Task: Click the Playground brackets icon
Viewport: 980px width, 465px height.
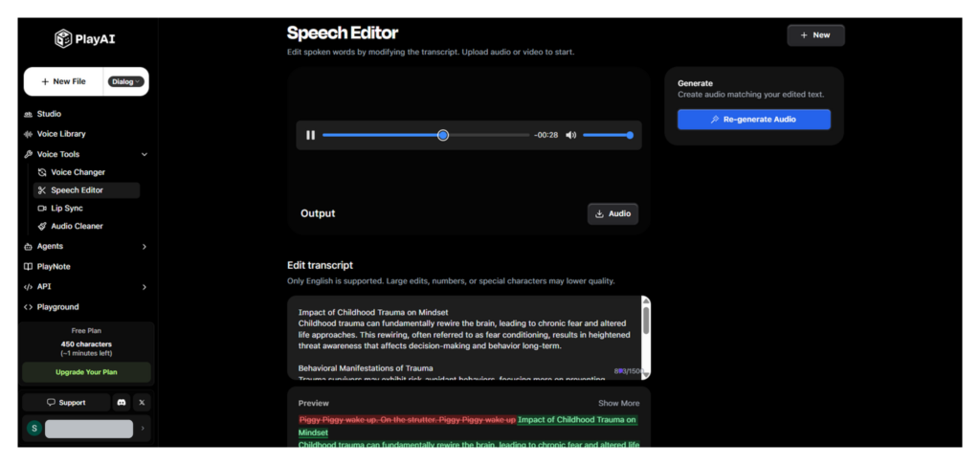Action: coord(28,307)
